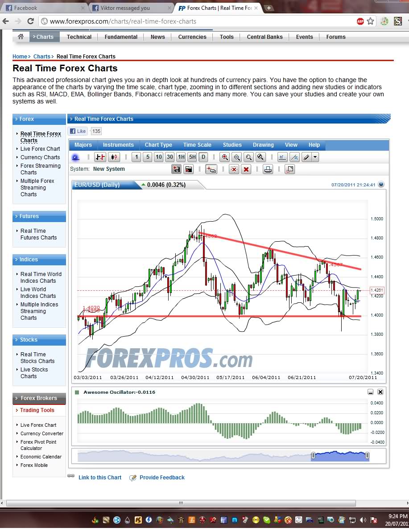Open Real Time Futures Charts link

pos(38,234)
